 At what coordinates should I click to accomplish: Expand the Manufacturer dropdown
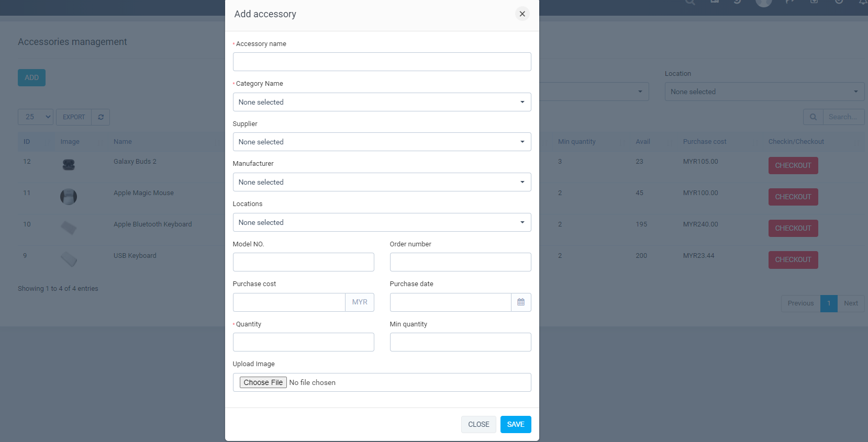[382, 182]
